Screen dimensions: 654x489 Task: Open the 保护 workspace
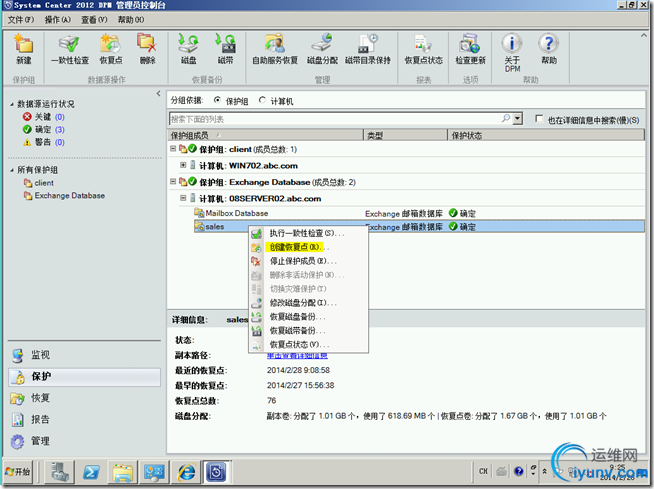[x=84, y=376]
